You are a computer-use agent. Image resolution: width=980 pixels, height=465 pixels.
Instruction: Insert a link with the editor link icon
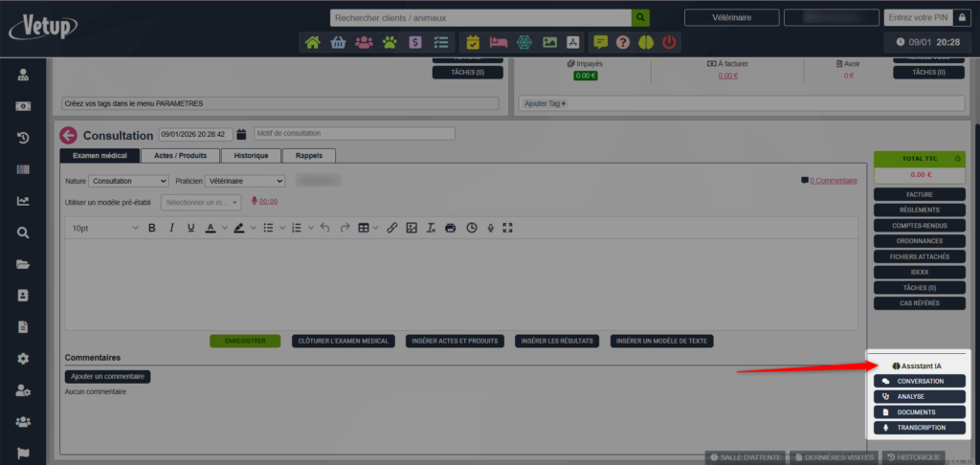click(x=391, y=228)
